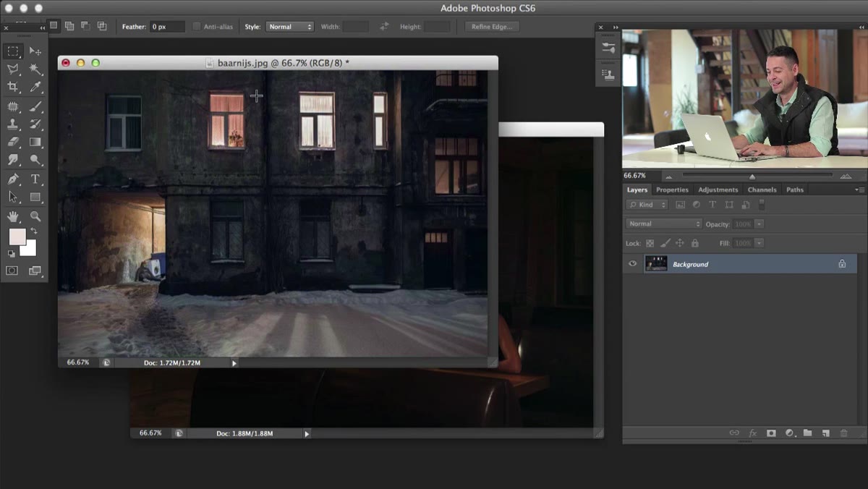
Task: Open the Opacity slider dropdown arrow
Action: (759, 224)
